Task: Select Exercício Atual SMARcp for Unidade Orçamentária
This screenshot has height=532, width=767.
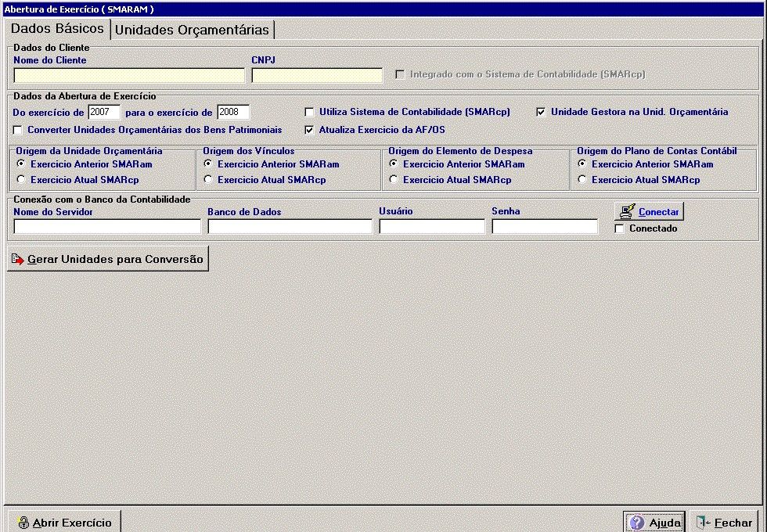Action: coord(21,179)
